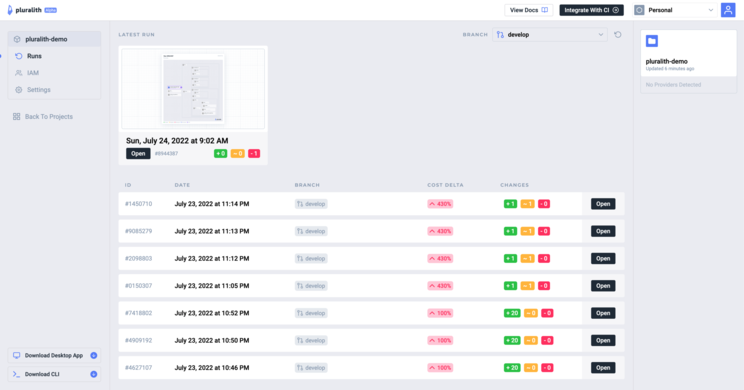The width and height of the screenshot is (744, 390).
Task: Click Integrate With CI button
Action: 591,10
